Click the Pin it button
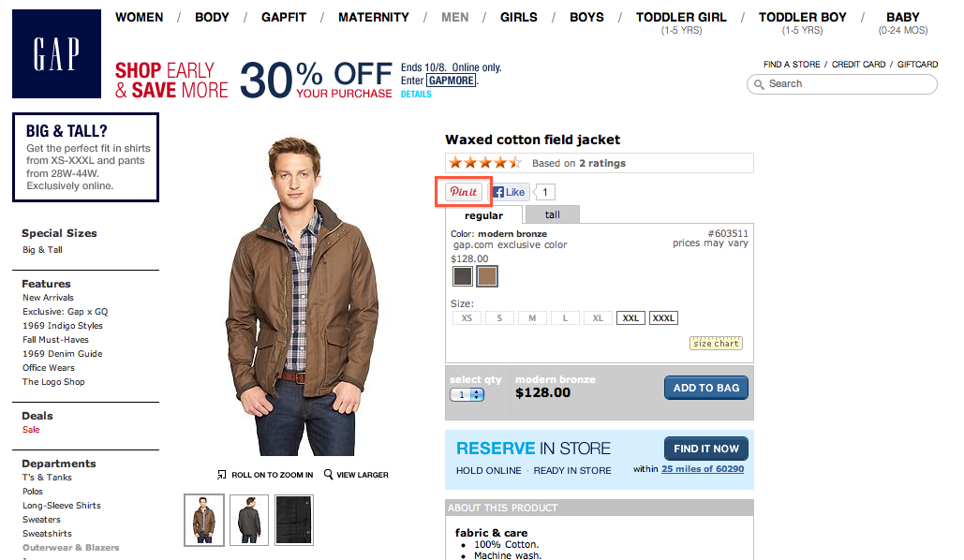Image resolution: width=964 pixels, height=560 pixels. tap(464, 192)
